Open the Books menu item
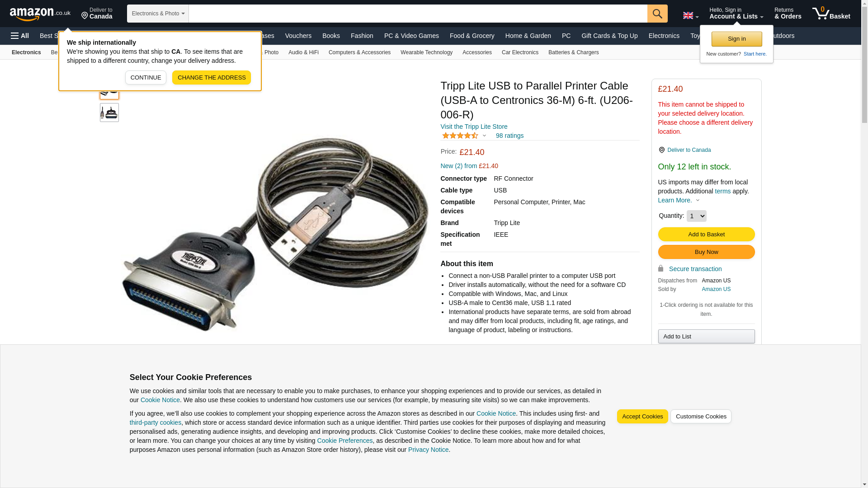Screen dimensions: 868x488 pos(331,36)
